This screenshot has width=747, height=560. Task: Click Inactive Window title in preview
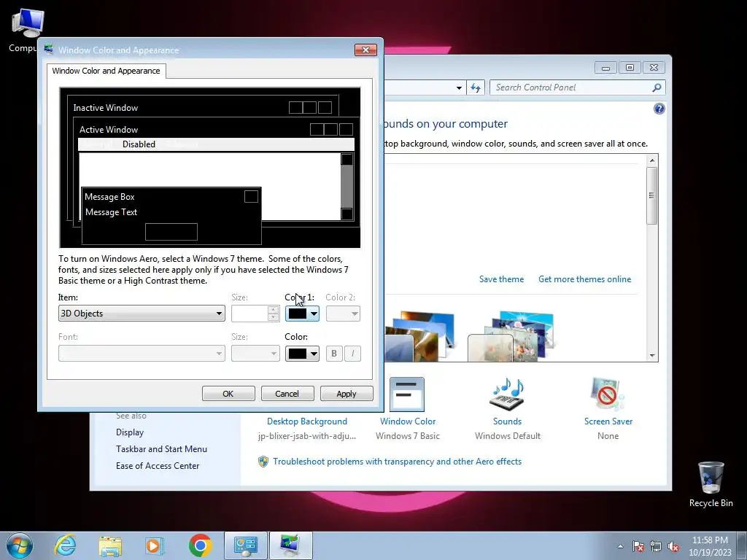(106, 108)
